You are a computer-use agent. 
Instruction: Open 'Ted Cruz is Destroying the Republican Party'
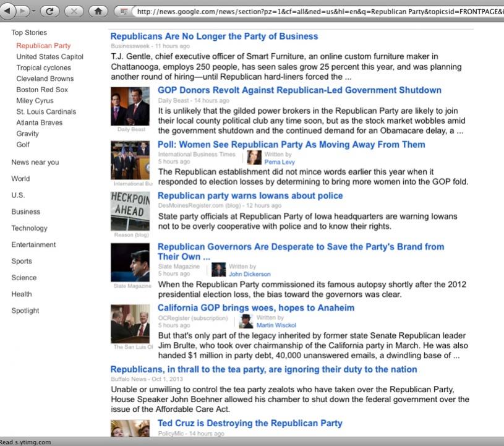[x=250, y=423]
